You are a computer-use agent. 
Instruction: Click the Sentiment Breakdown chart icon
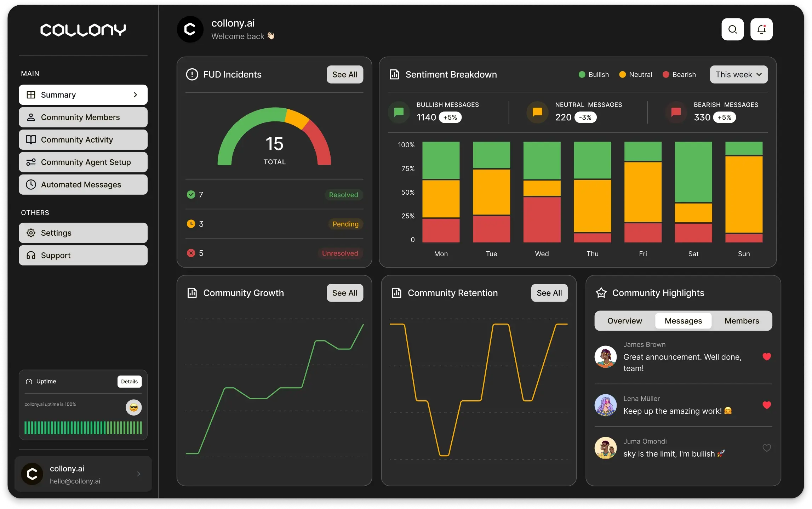(394, 74)
